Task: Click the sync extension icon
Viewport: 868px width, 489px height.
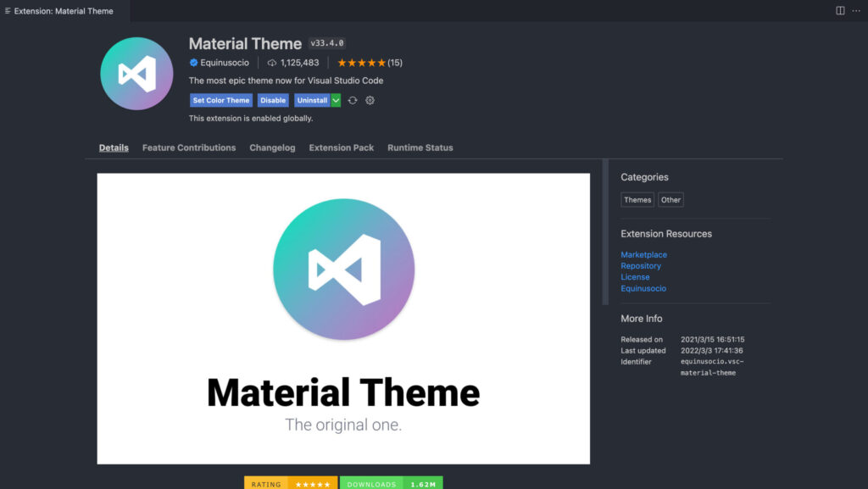Action: coord(353,100)
